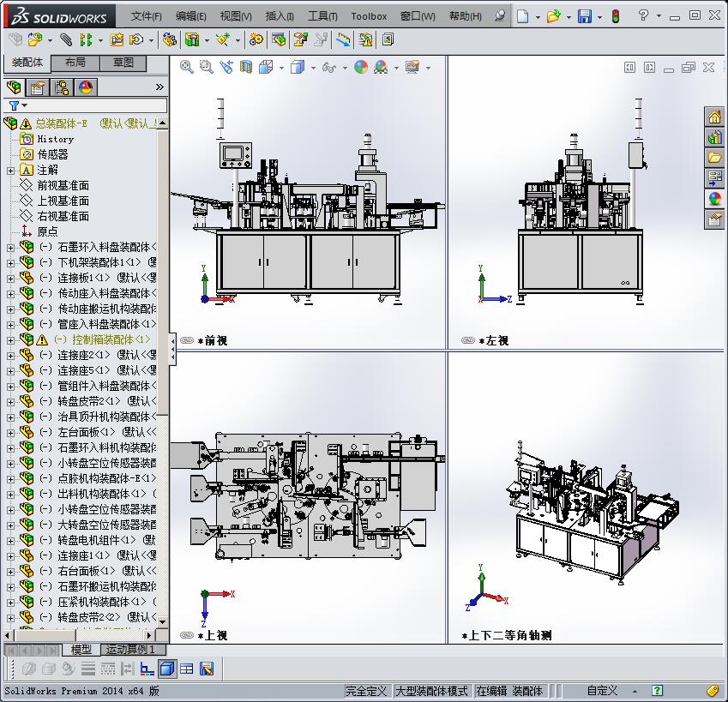The image size is (728, 702).
Task: Click the 大型装配体模式 status item
Action: click(431, 692)
